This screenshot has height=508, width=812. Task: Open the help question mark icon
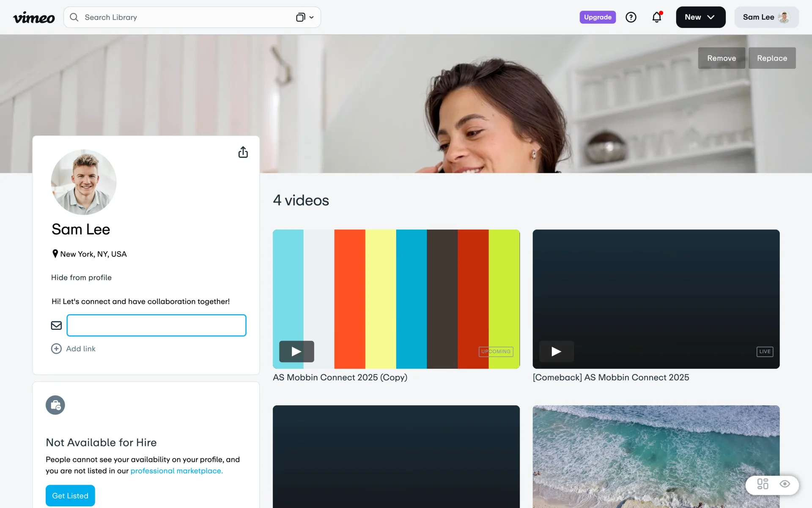click(631, 17)
